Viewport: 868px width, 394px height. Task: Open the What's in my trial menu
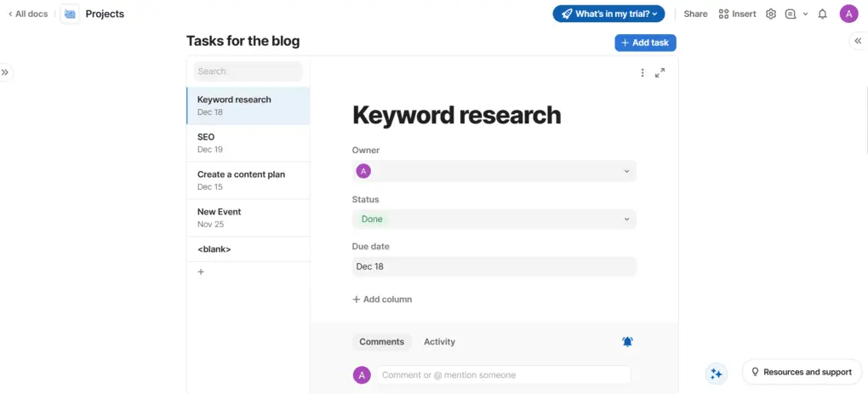tap(608, 14)
